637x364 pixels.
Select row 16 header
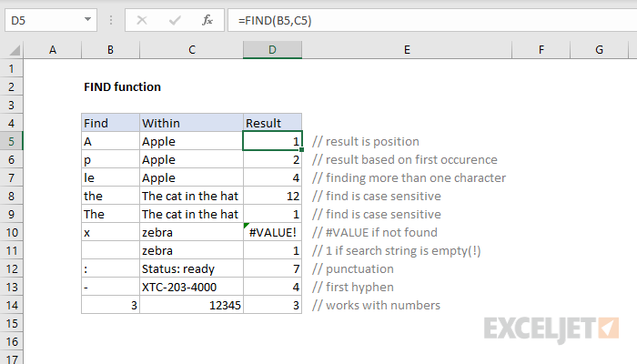11,341
